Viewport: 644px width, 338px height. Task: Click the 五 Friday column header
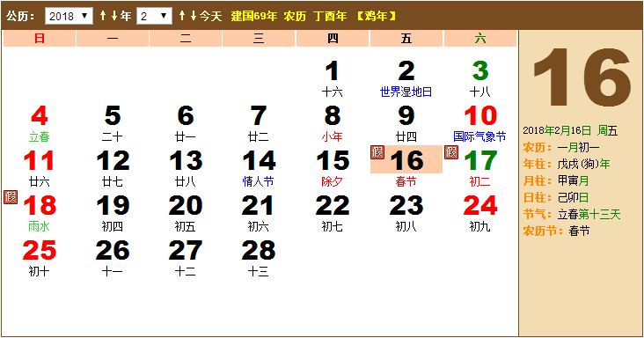coord(406,39)
